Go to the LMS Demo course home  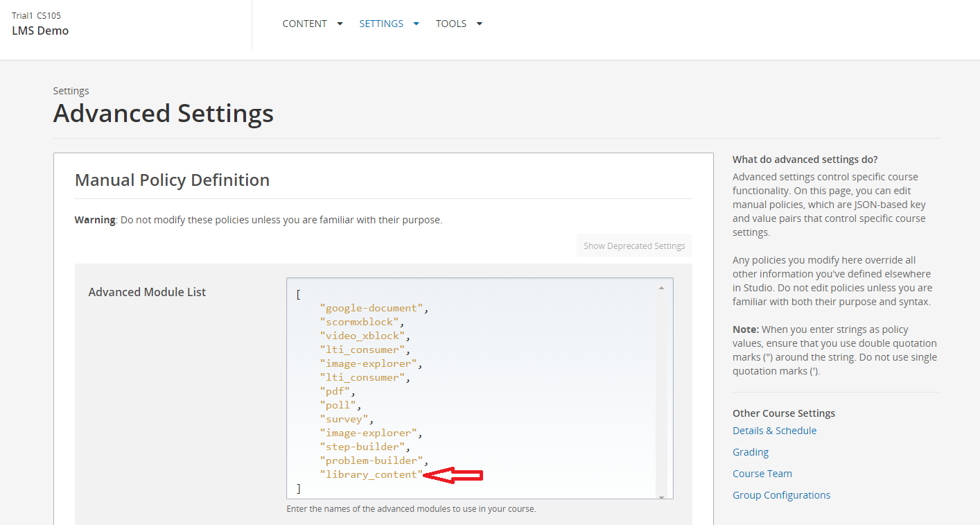pyautogui.click(x=40, y=31)
